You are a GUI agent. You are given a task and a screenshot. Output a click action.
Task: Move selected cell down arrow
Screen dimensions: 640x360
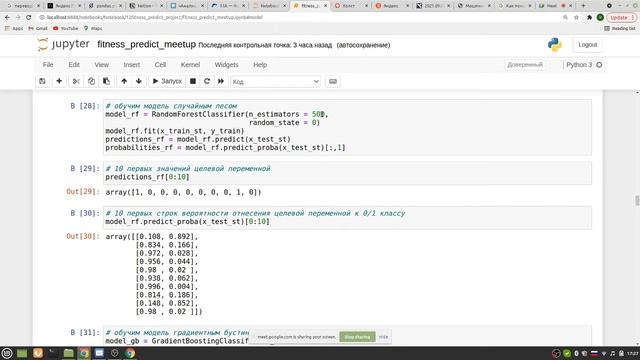(139, 81)
